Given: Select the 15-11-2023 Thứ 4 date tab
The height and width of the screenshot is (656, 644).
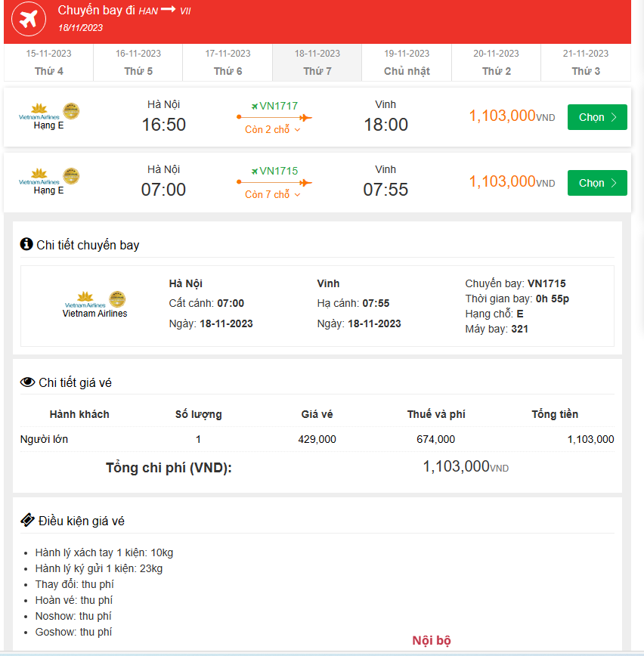Looking at the screenshot, I should 48,62.
